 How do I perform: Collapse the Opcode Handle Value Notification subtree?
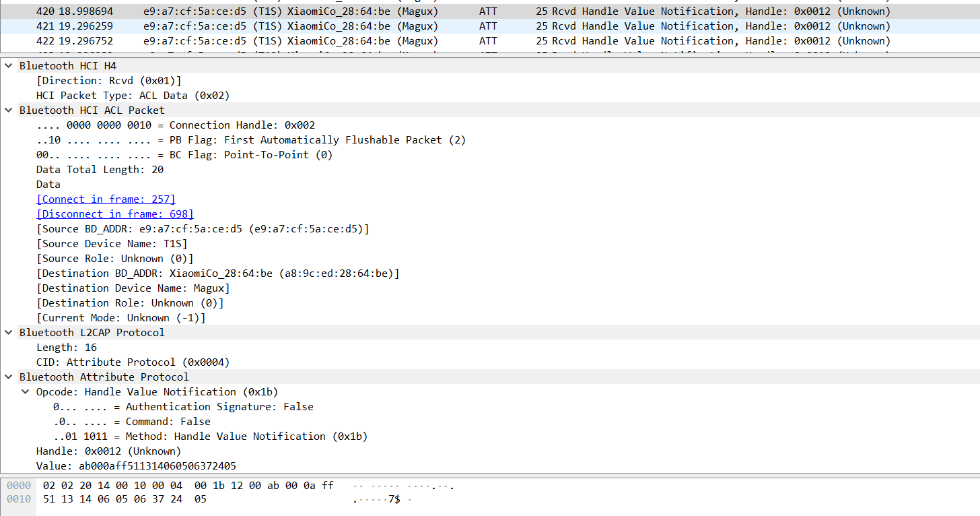pyautogui.click(x=25, y=392)
